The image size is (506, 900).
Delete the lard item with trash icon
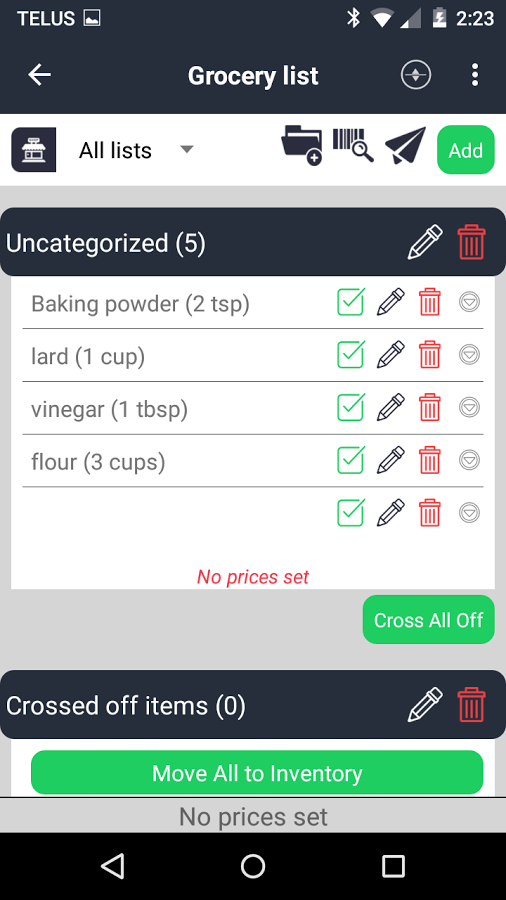pos(430,355)
